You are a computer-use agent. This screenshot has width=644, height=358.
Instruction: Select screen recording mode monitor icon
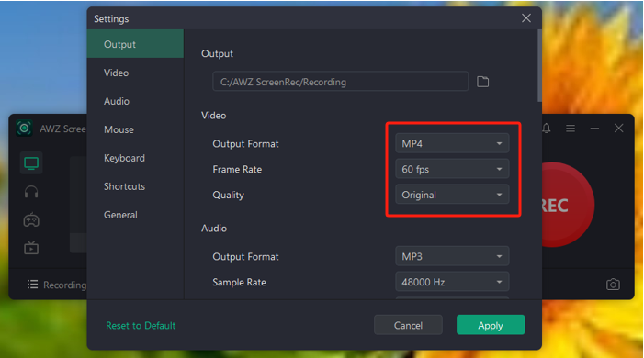(x=31, y=163)
